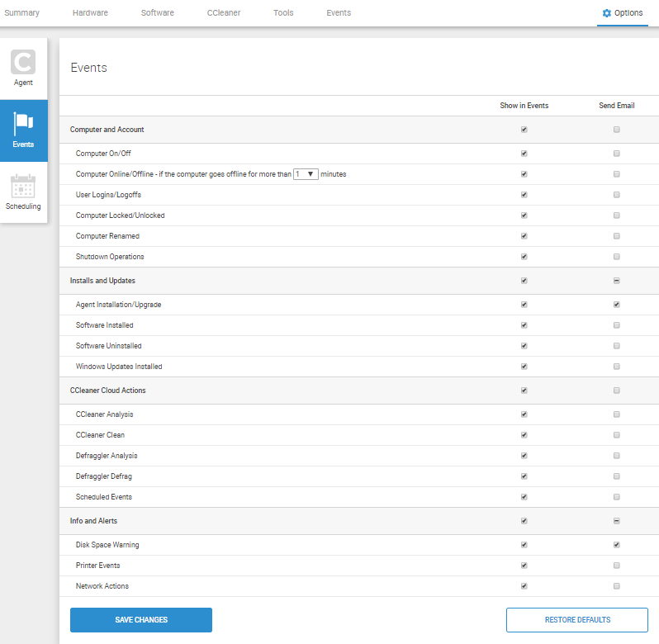Click the Disk Space Warning row label
The image size is (659, 644).
(x=107, y=544)
